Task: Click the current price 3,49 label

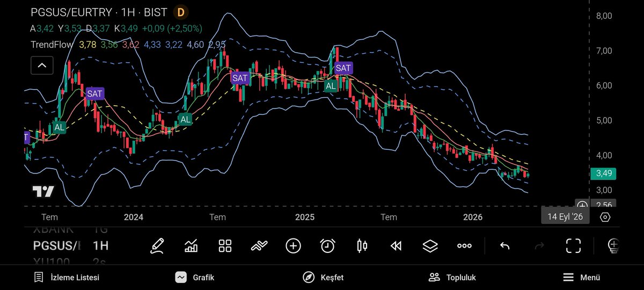Action: [x=603, y=173]
